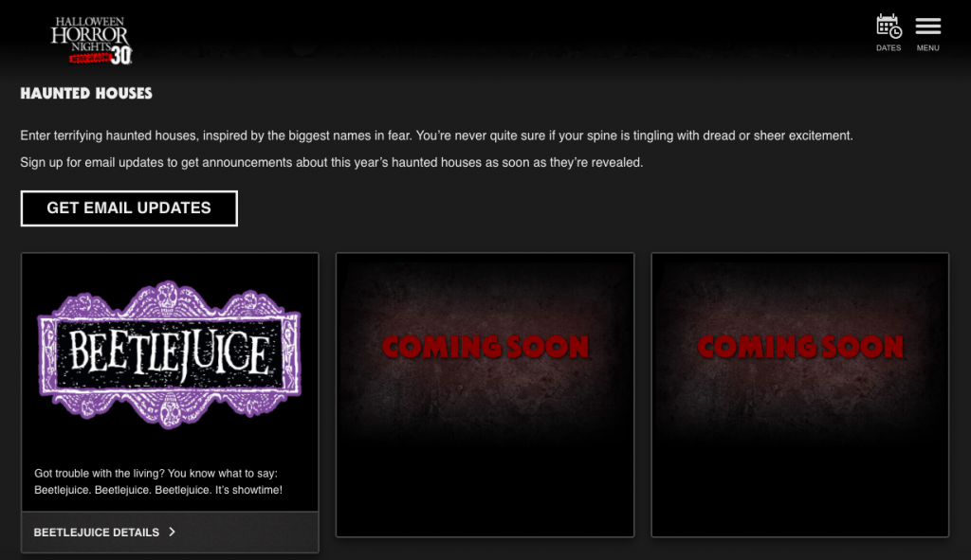Click the Beetlejuice description text
This screenshot has height=560, width=971.
(158, 481)
